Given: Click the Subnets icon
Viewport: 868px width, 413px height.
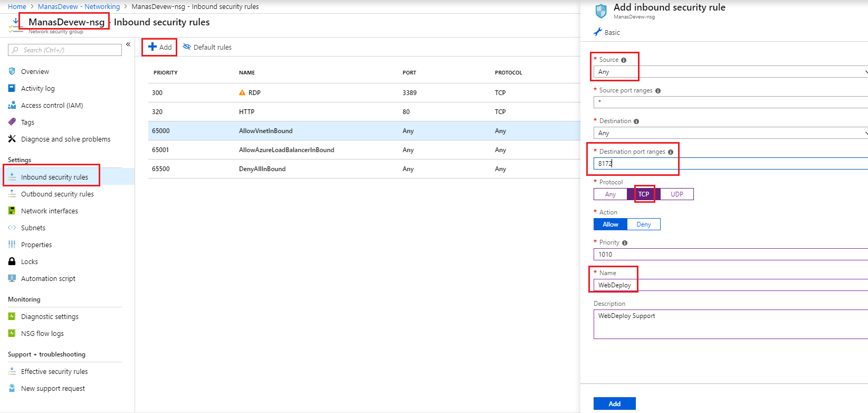Looking at the screenshot, I should (x=12, y=228).
